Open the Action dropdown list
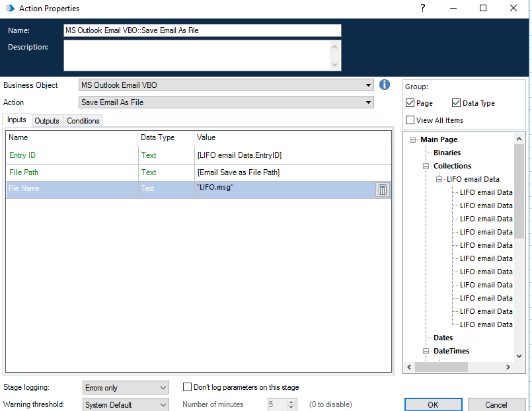532x411 pixels. [x=368, y=102]
